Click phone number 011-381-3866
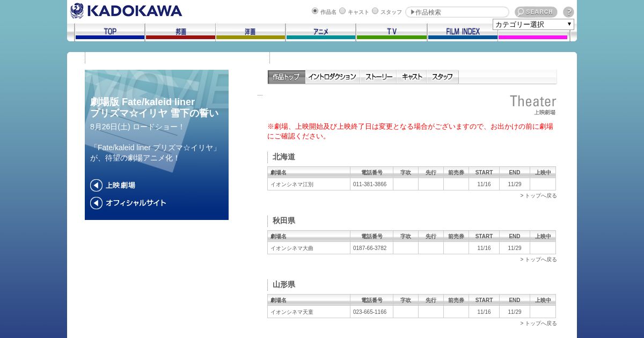This screenshot has width=644, height=338. click(370, 184)
